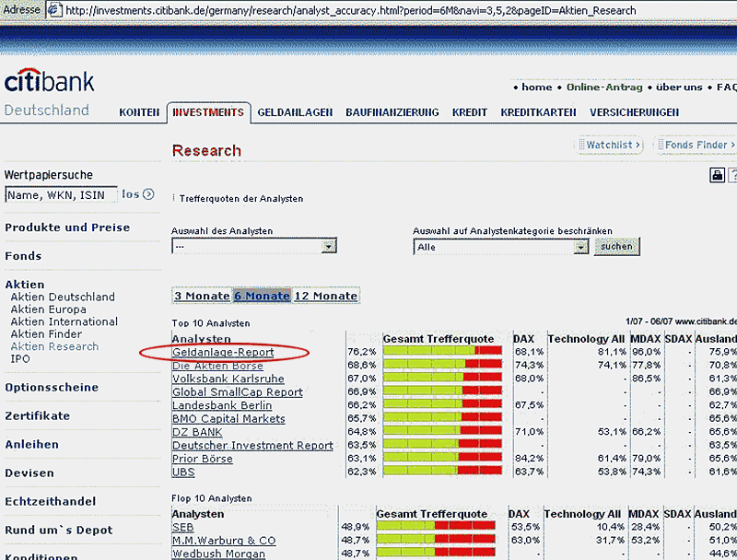
Task: Open the KREDITKARTEN navigation tab
Action: pyautogui.click(x=538, y=112)
